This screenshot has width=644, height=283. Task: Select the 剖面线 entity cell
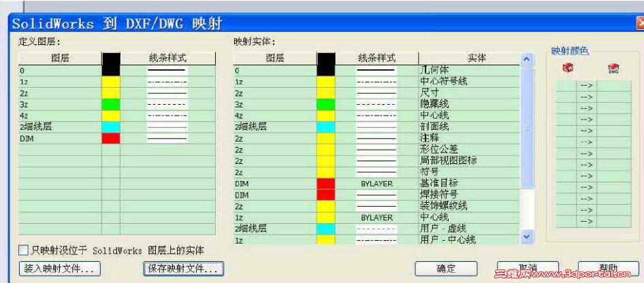[x=469, y=127]
